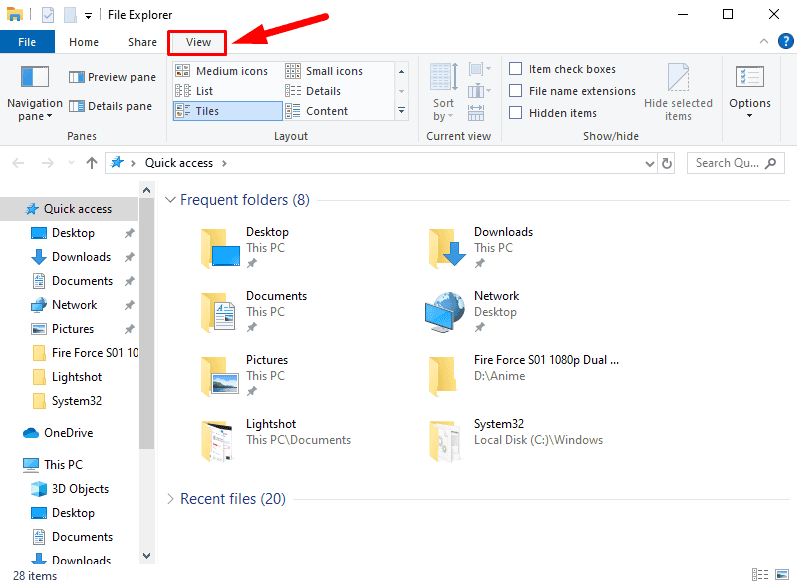
Task: Switch to the View tab
Action: click(198, 42)
